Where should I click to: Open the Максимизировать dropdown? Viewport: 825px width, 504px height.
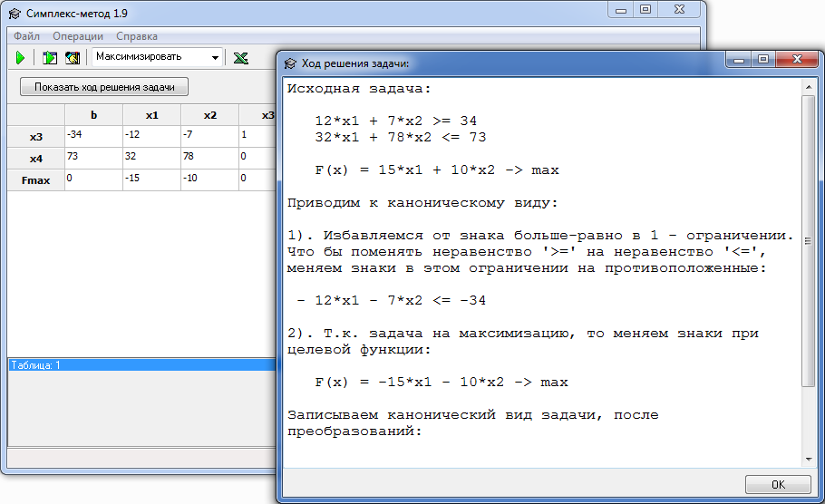[x=157, y=57]
